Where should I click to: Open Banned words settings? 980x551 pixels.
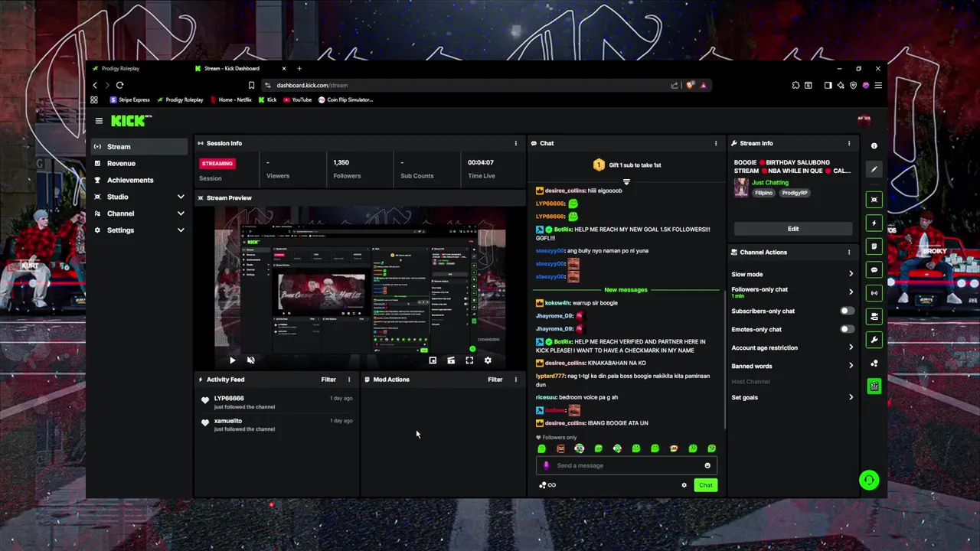(x=792, y=366)
